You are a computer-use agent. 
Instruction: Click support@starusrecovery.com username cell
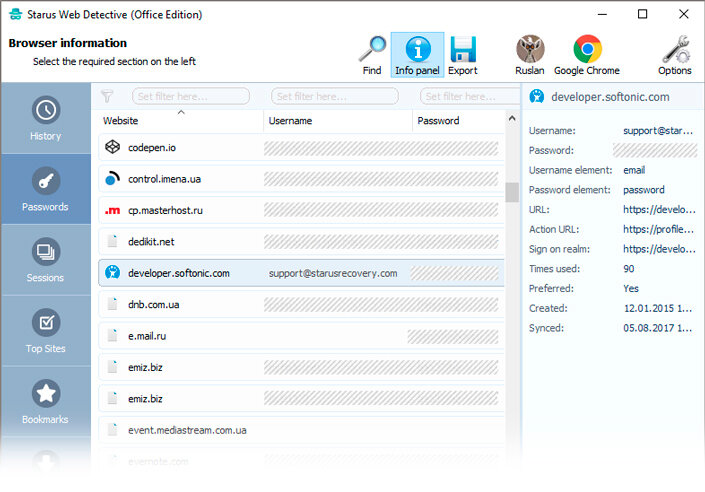333,273
